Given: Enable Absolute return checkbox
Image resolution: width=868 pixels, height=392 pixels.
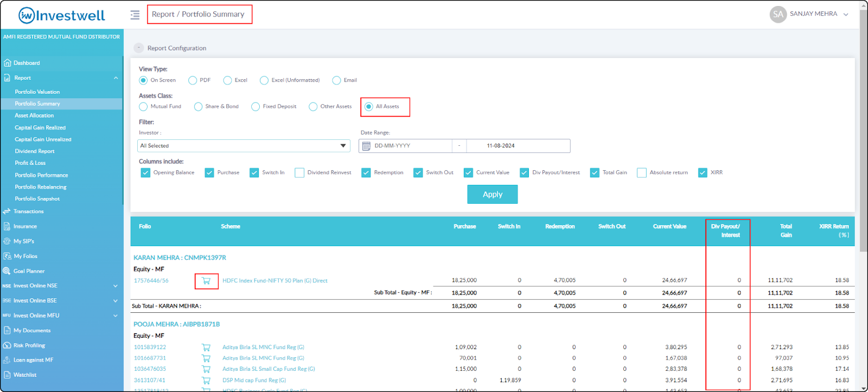Looking at the screenshot, I should tap(642, 172).
